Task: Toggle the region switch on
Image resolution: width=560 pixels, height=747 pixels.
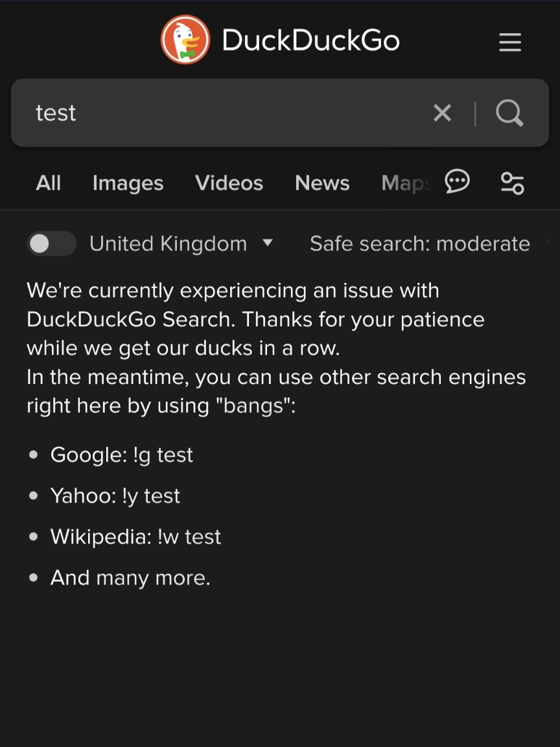Action: (51, 244)
